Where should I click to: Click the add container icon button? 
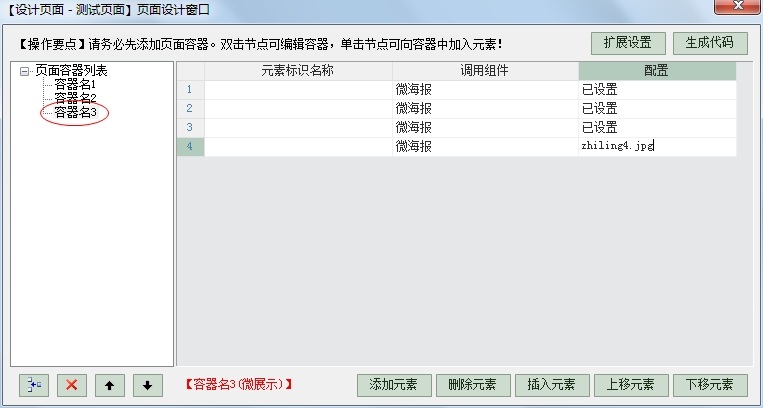pyautogui.click(x=34, y=385)
